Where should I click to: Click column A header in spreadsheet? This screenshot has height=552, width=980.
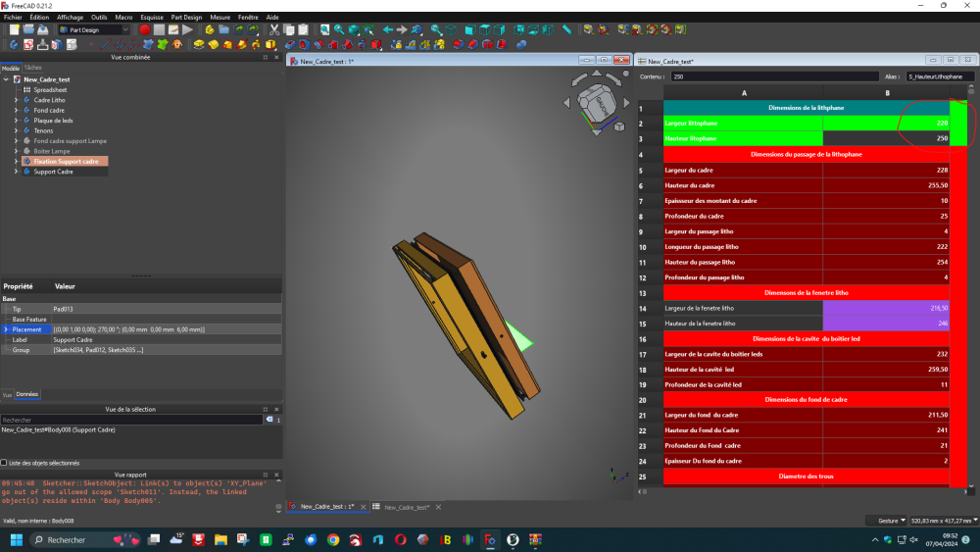743,92
